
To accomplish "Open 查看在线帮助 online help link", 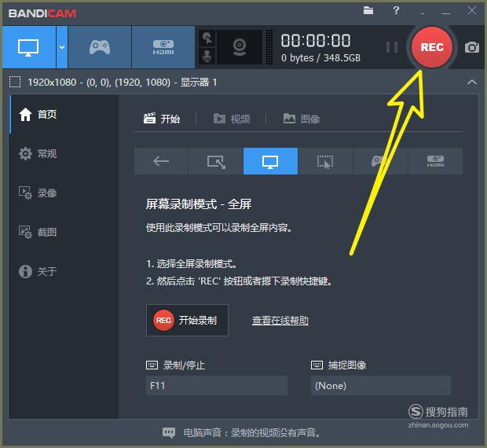I will tap(280, 321).
